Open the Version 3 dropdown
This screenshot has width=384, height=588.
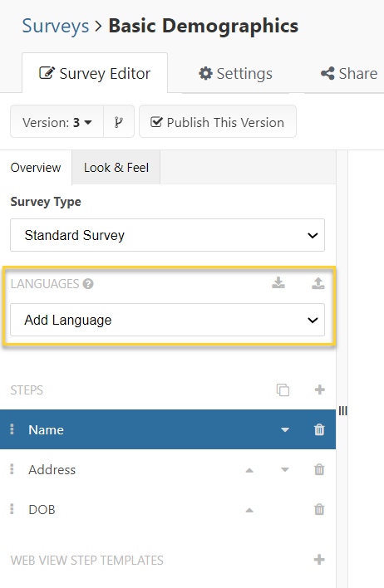click(57, 122)
